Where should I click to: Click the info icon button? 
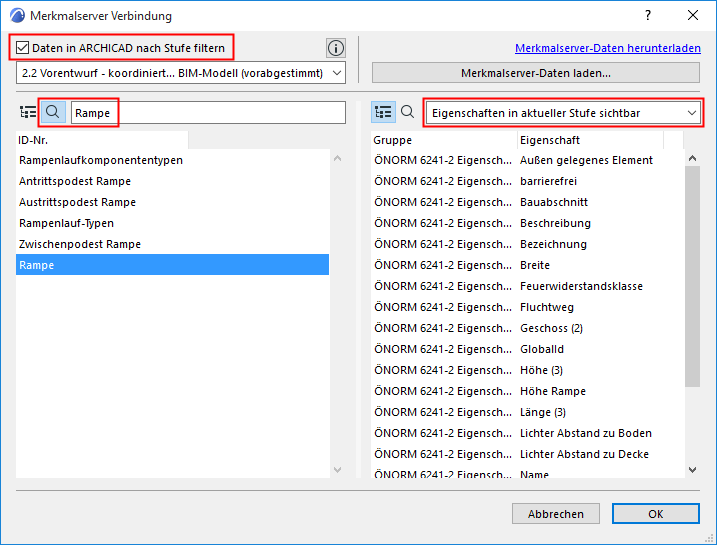pos(336,48)
